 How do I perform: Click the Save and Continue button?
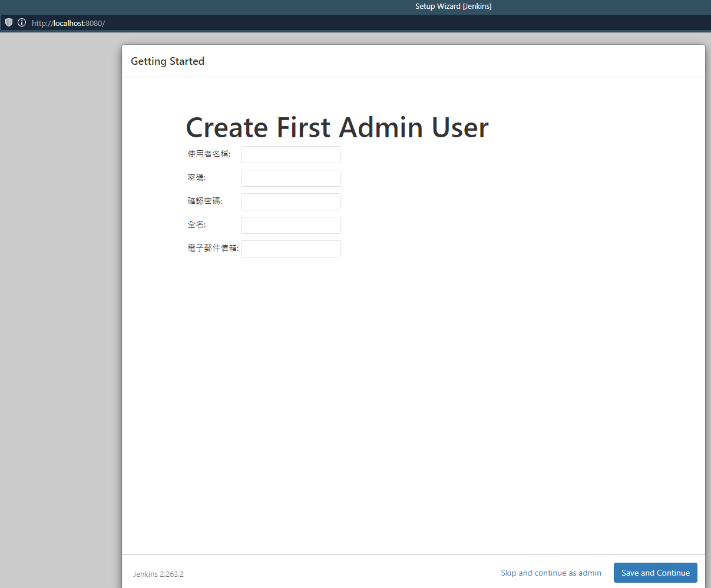click(x=656, y=573)
